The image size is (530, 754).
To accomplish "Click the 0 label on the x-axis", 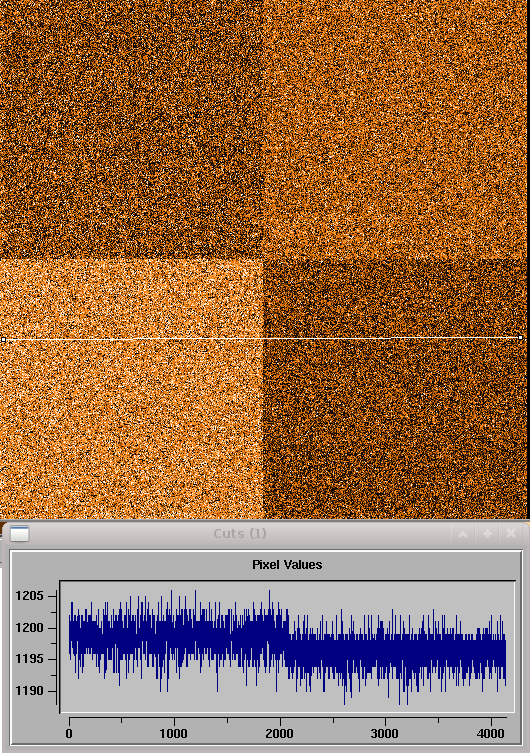I will pos(69,734).
